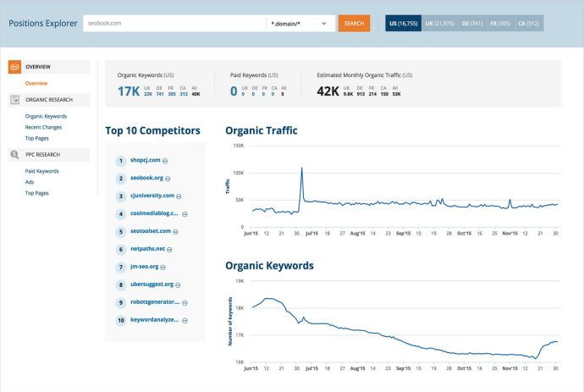Open the ORGANIC RESEARCH sidebar section
This screenshot has width=584, height=392.
point(49,100)
